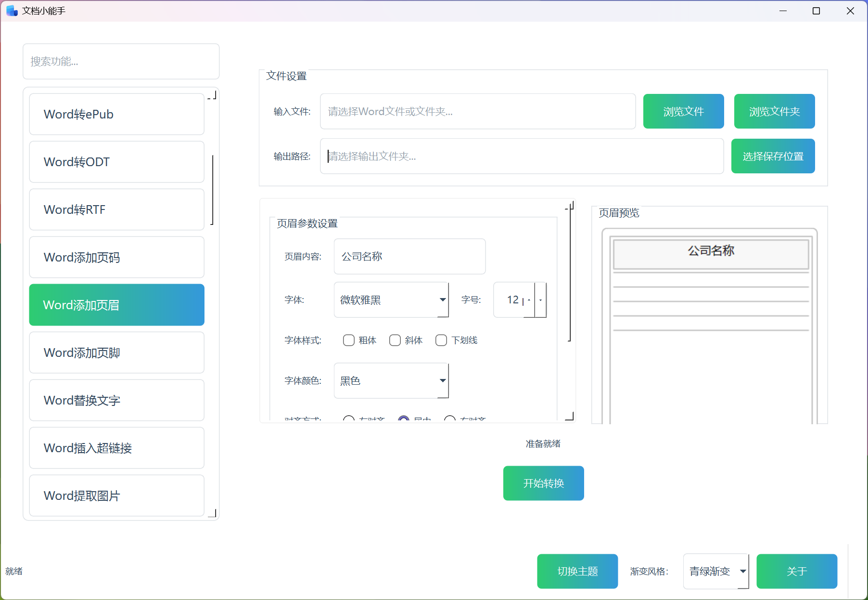Select 右对齐 alignment option
Screen dimensions: 868x600
450,419
